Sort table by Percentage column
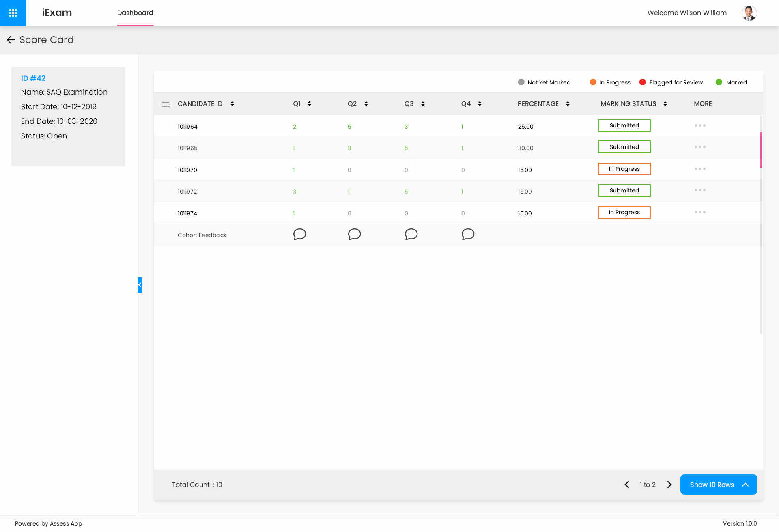The image size is (779, 532). 568,104
